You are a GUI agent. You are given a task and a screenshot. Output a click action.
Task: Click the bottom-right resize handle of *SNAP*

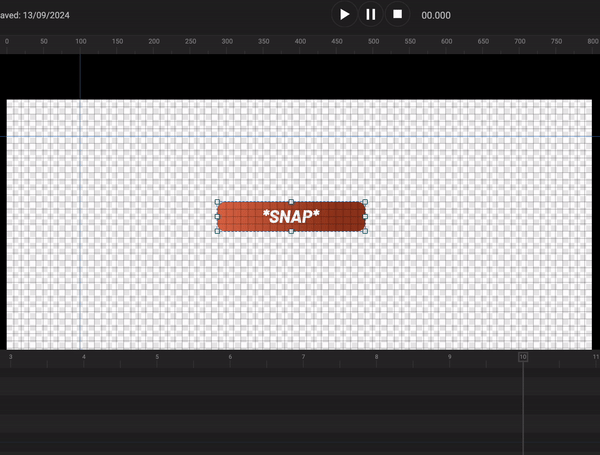[x=365, y=231]
